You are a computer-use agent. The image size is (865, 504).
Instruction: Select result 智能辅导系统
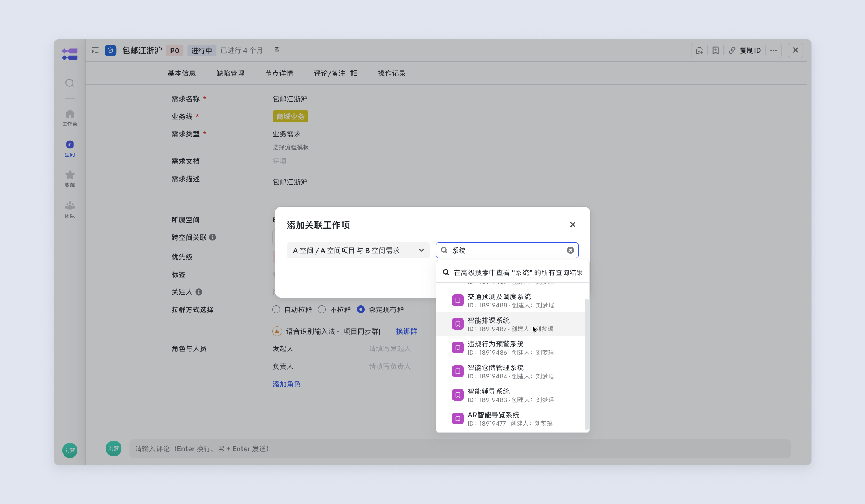click(x=510, y=395)
